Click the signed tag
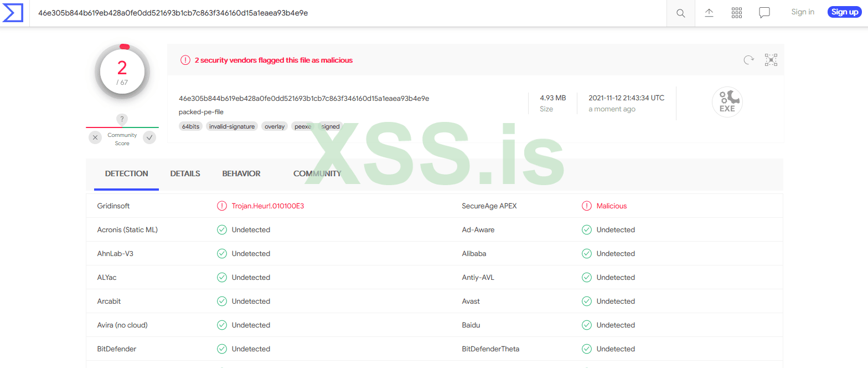 coord(330,126)
